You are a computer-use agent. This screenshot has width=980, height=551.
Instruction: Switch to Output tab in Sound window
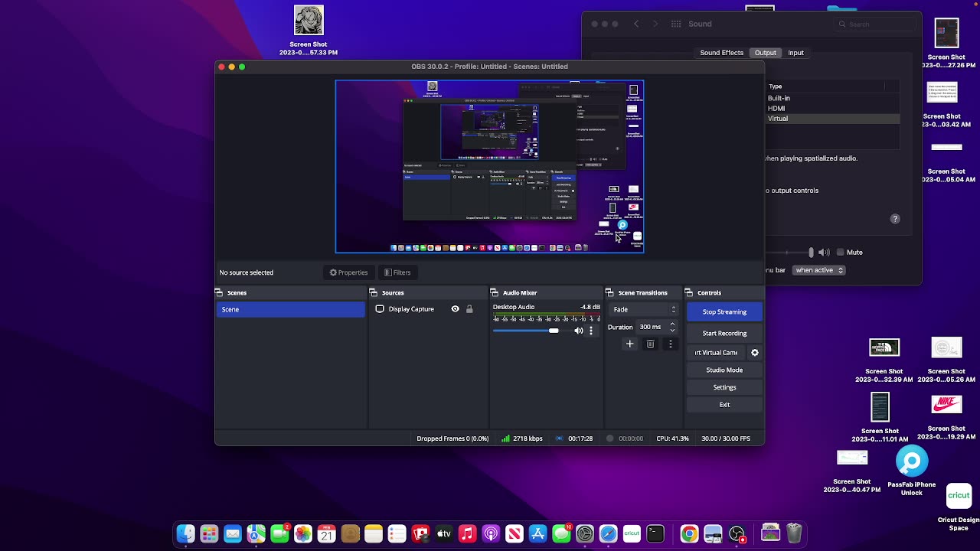pyautogui.click(x=766, y=53)
